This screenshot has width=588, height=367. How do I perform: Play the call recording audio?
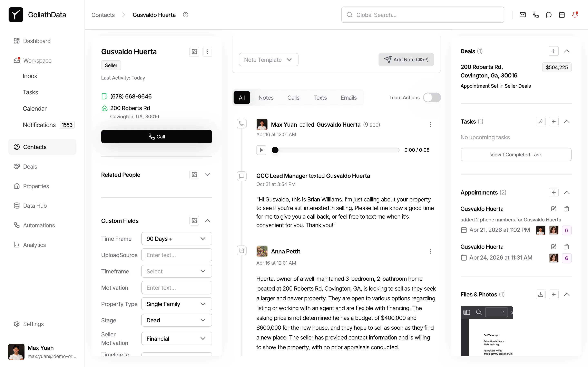[x=261, y=150]
